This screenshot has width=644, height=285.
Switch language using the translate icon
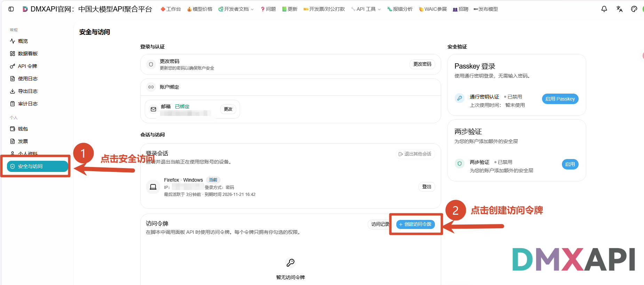(x=619, y=9)
